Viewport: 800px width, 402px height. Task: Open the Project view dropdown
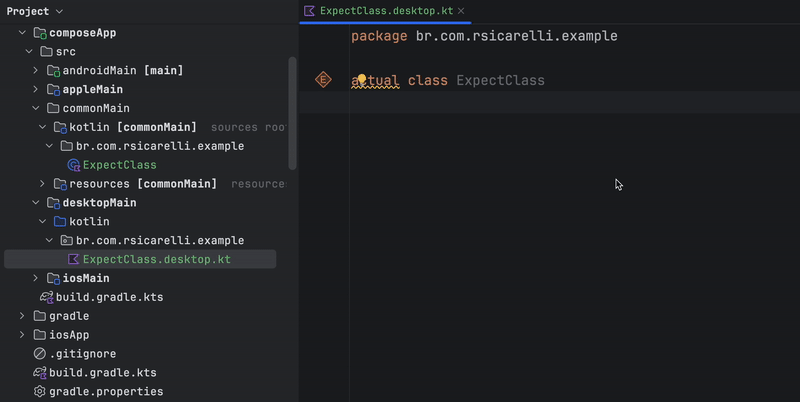tap(35, 11)
